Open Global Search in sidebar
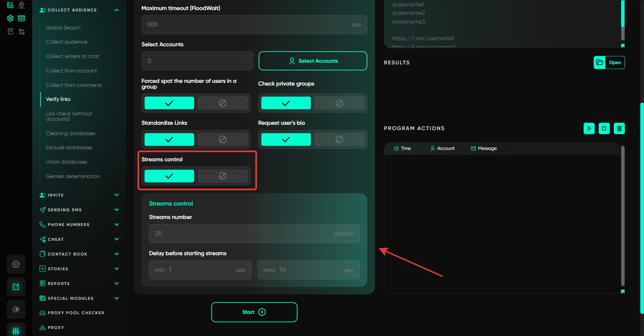 point(63,28)
